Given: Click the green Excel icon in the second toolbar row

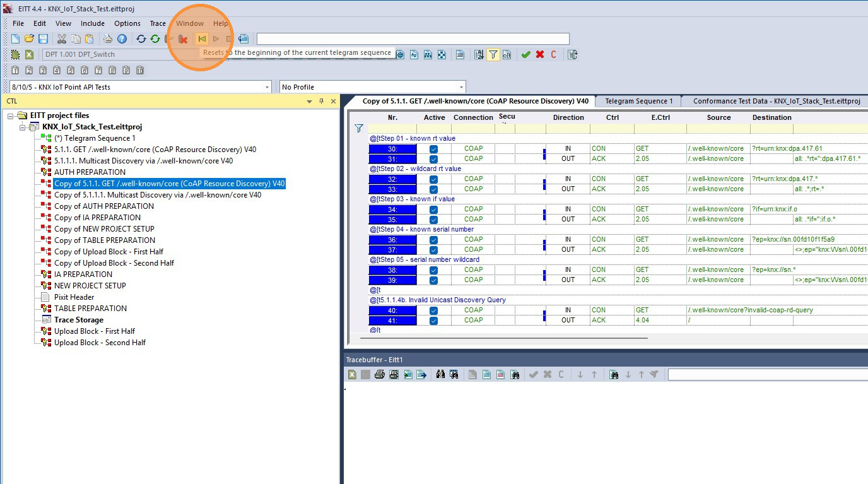Looking at the screenshot, I should point(29,54).
